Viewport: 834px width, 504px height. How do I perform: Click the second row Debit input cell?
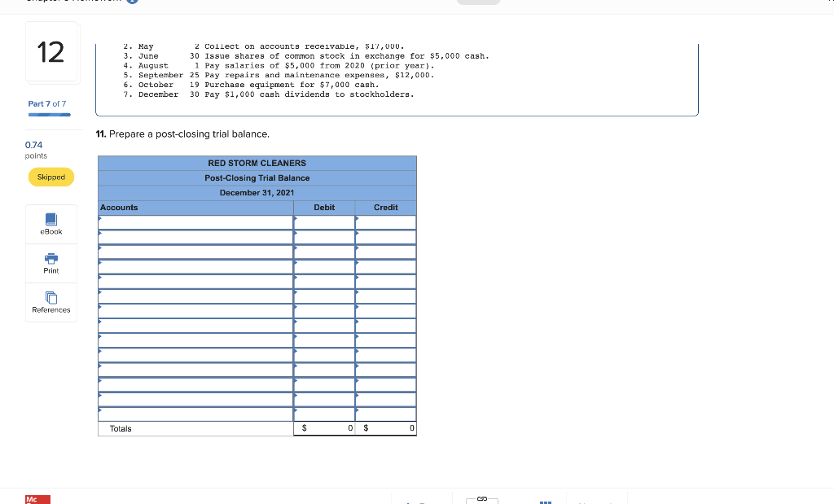[324, 237]
